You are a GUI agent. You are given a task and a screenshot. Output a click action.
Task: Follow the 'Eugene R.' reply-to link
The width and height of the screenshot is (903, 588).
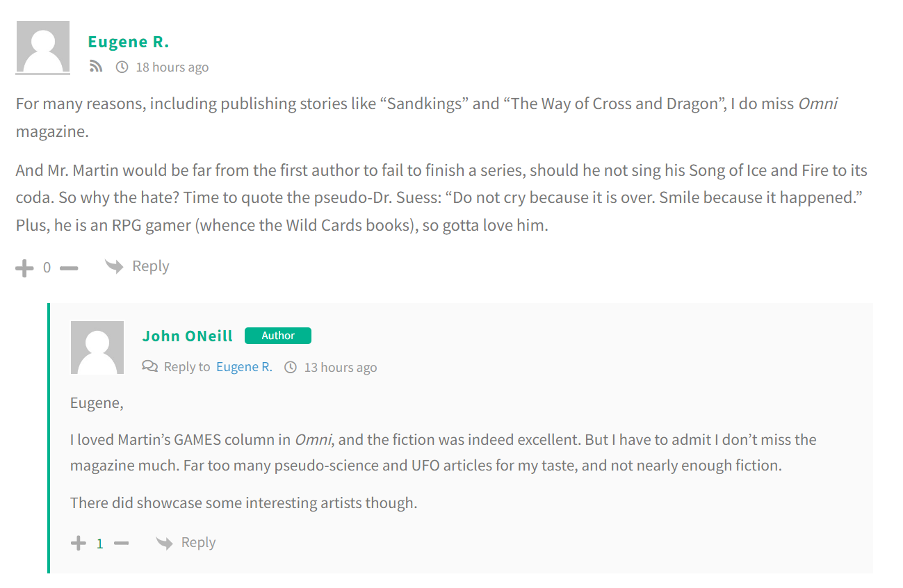(244, 367)
